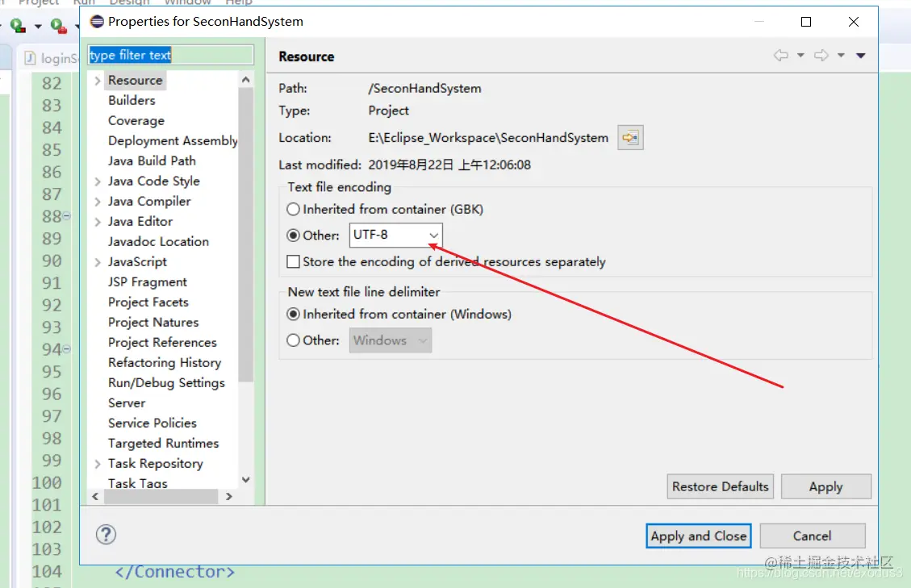Select JSP Fragment entry
The width and height of the screenshot is (911, 588).
coord(148,282)
